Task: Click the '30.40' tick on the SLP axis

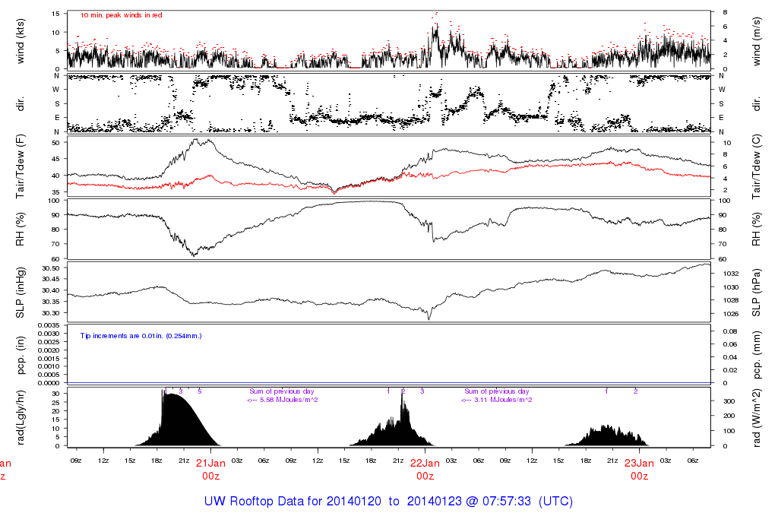Action: click(51, 291)
